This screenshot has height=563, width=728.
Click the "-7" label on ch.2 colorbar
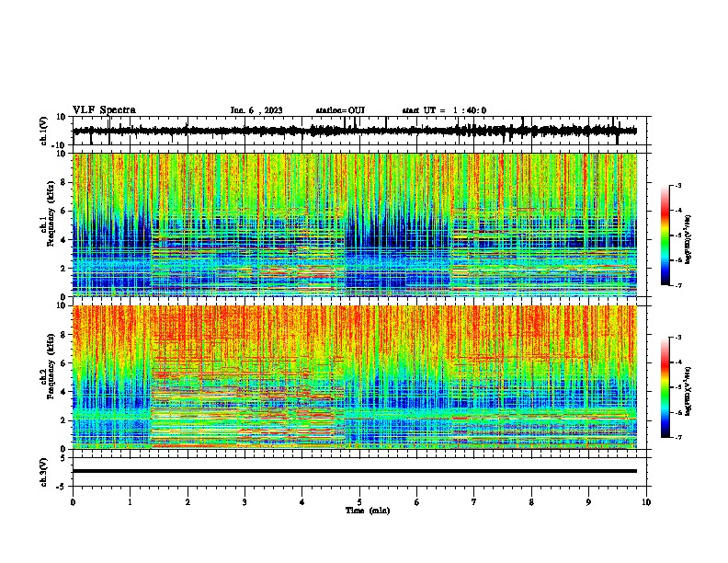[x=678, y=437]
